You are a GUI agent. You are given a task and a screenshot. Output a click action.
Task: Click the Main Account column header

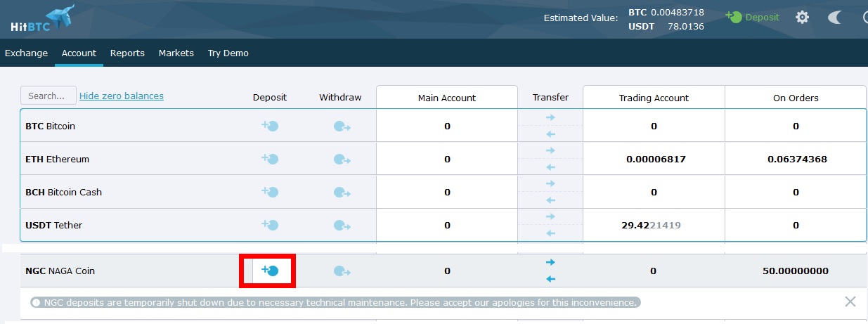[x=447, y=98]
